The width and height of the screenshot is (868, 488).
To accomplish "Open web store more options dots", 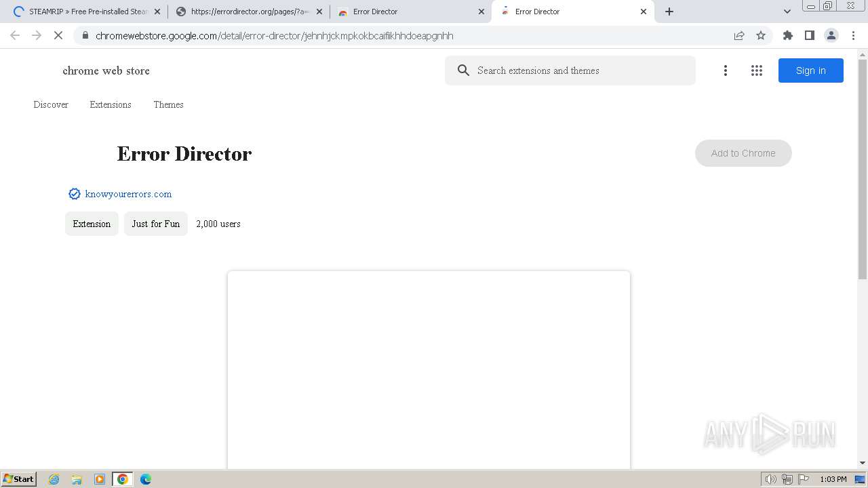I will tap(726, 70).
